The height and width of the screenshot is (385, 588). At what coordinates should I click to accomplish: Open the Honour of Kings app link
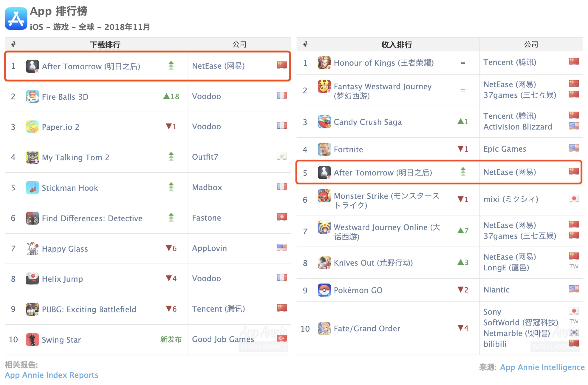tap(384, 63)
